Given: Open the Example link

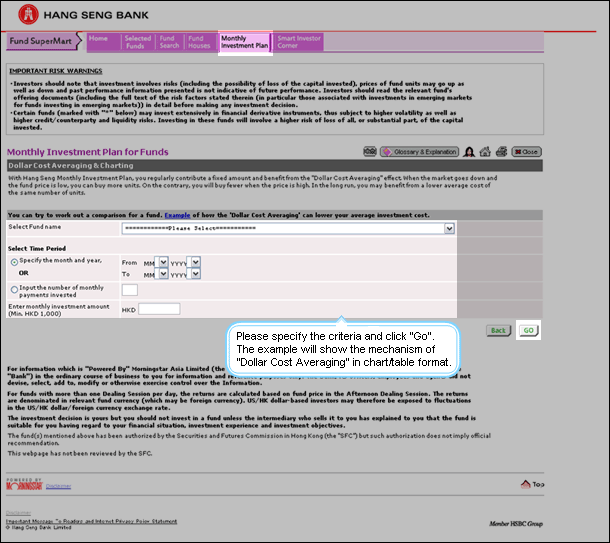Looking at the screenshot, I should click(177, 215).
